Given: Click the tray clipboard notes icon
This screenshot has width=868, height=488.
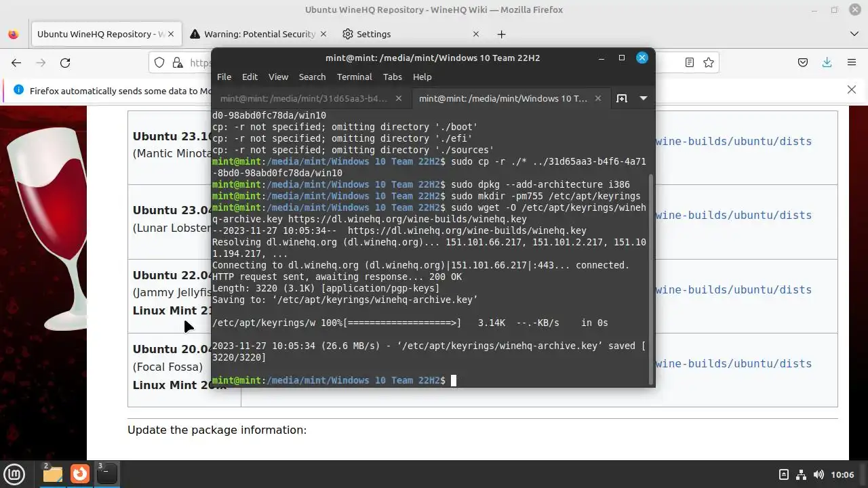Looking at the screenshot, I should click(x=784, y=474).
